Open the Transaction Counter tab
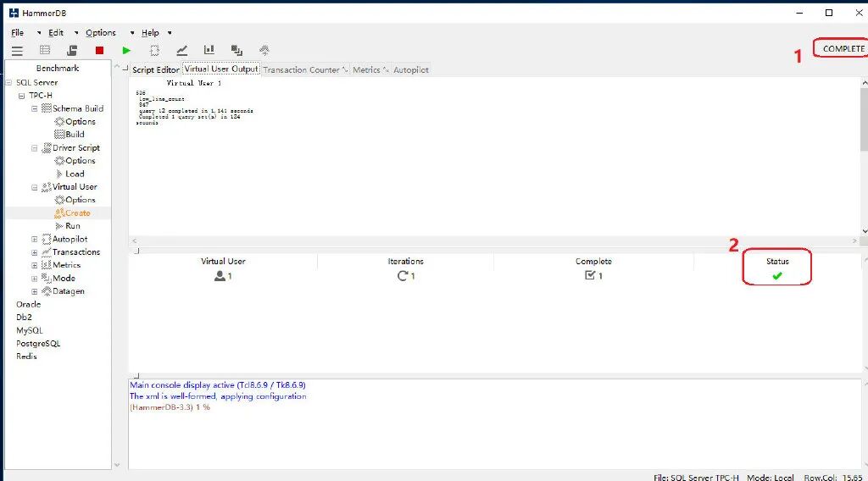Screen dimensions: 868x481 (x=301, y=69)
